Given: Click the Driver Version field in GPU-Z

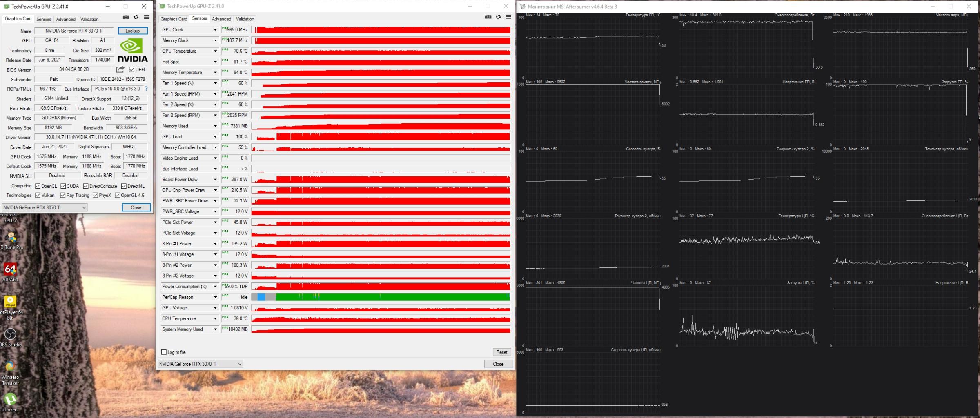Looking at the screenshot, I should pyautogui.click(x=91, y=137).
